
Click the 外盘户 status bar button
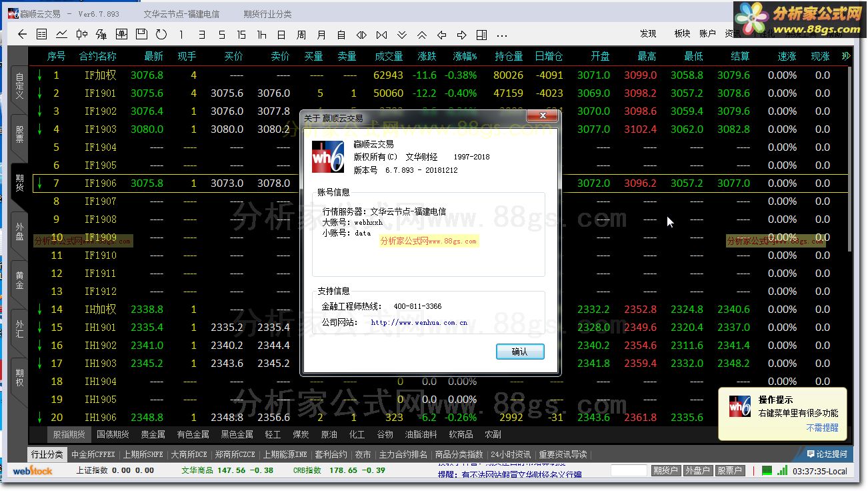[x=697, y=470]
